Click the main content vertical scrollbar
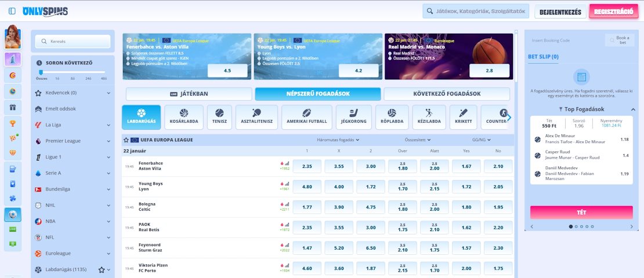This screenshot has width=644, height=278. pos(517,57)
